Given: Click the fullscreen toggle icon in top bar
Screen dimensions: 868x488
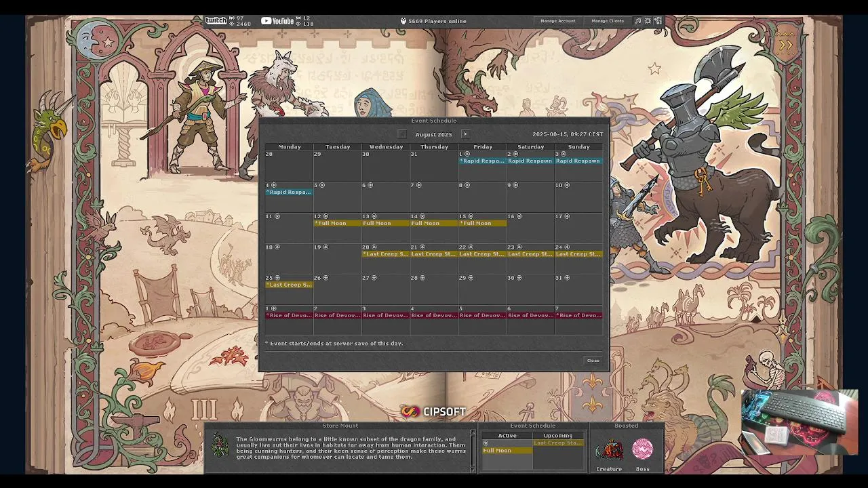Looking at the screenshot, I should point(658,21).
